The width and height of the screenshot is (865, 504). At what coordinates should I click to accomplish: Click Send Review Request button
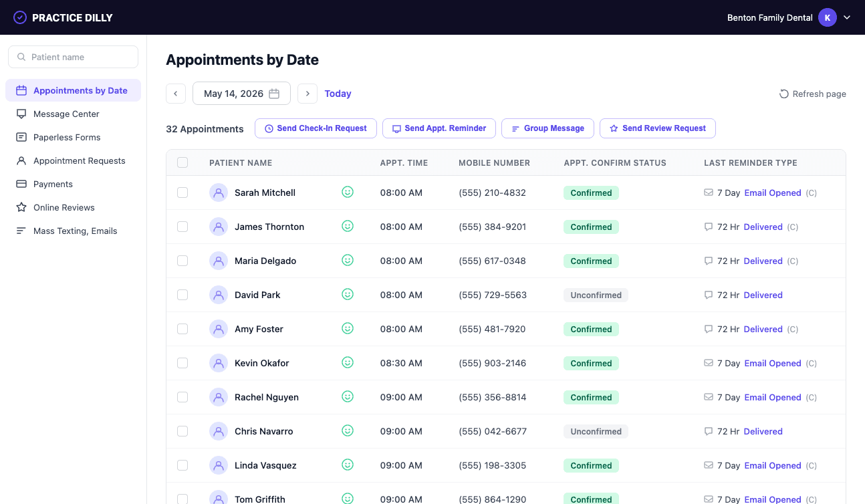click(x=658, y=128)
